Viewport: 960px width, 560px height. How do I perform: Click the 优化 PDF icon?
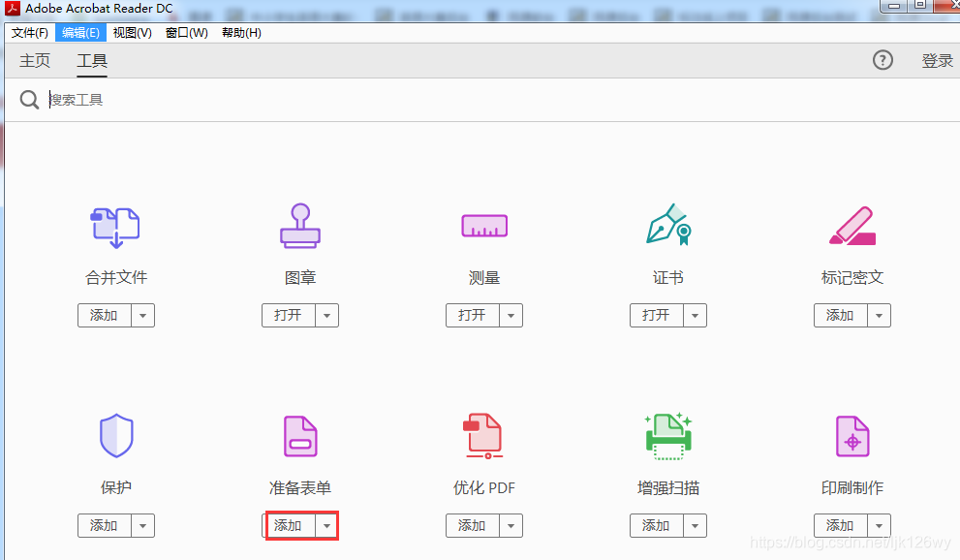pyautogui.click(x=483, y=436)
